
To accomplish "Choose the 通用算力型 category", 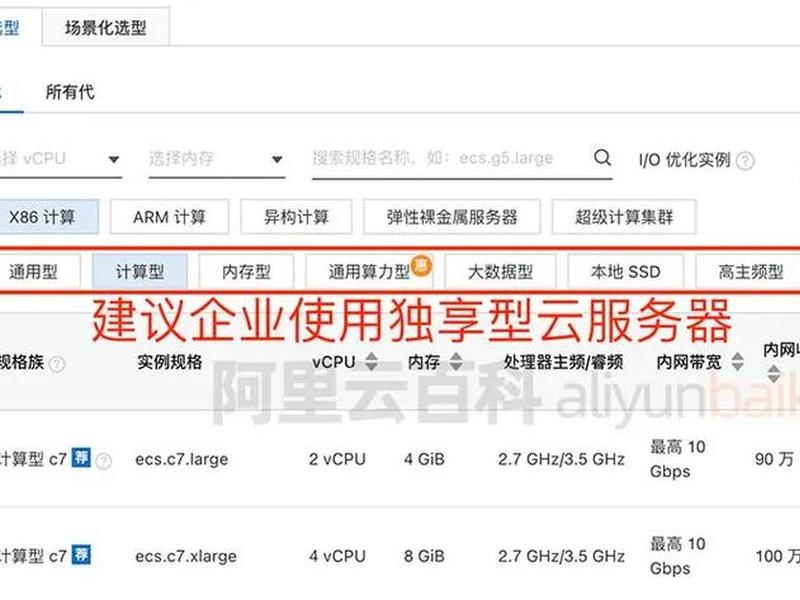I will click(368, 271).
